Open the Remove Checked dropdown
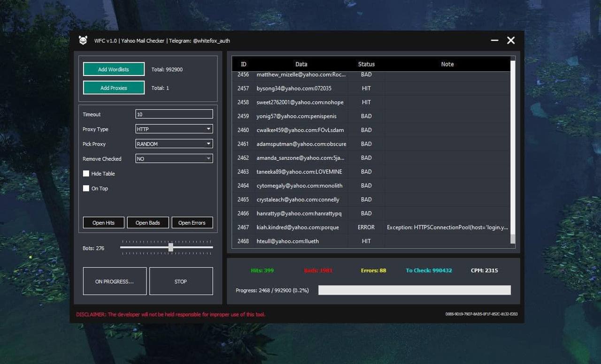 174,159
